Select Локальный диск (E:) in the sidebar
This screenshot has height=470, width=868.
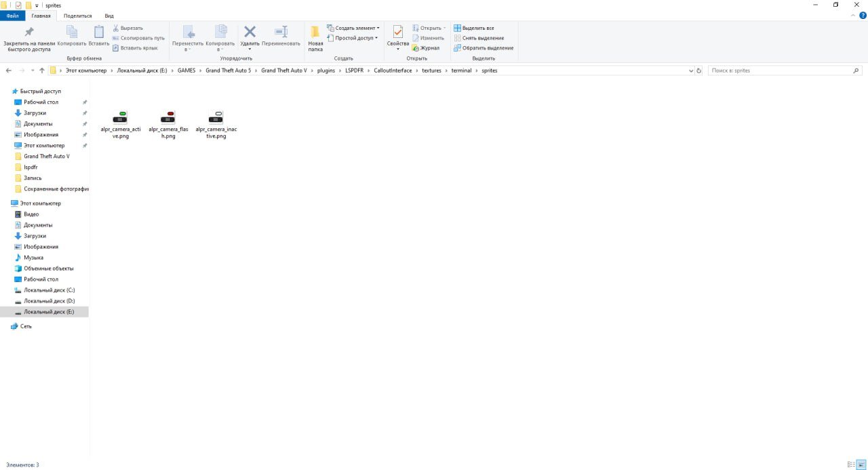point(44,312)
